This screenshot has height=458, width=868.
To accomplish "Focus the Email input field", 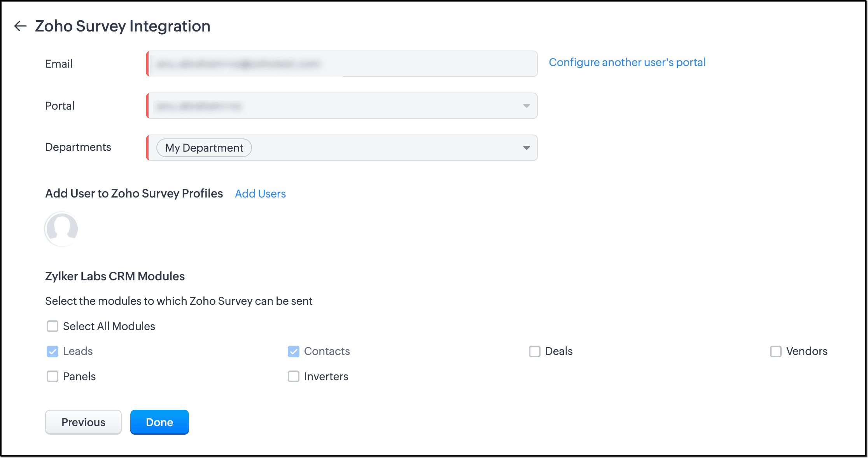I will 342,64.
